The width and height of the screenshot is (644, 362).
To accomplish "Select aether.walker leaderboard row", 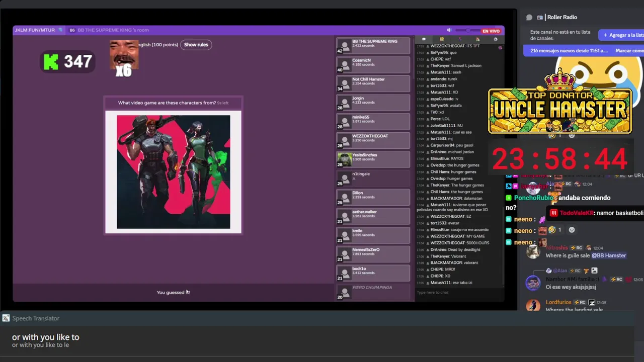I will pyautogui.click(x=373, y=216).
